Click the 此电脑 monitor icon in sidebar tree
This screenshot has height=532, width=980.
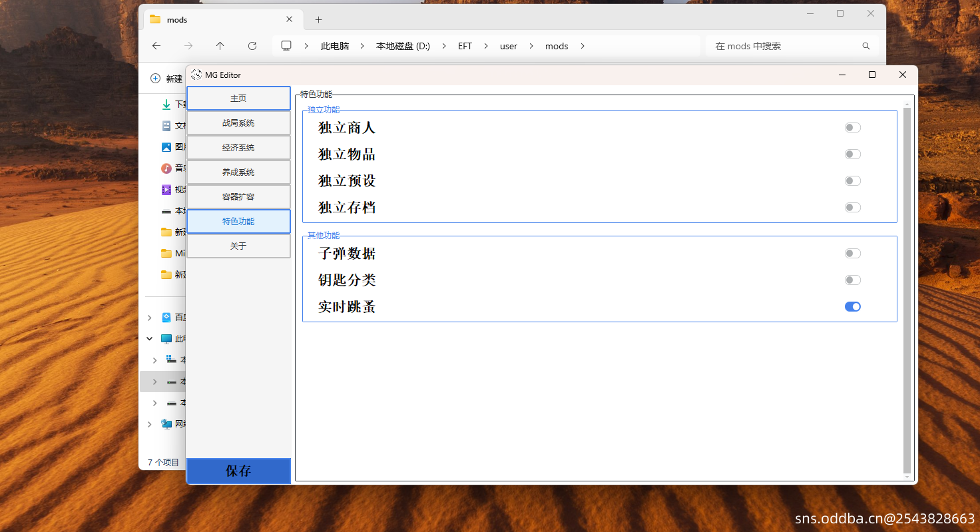click(x=166, y=339)
